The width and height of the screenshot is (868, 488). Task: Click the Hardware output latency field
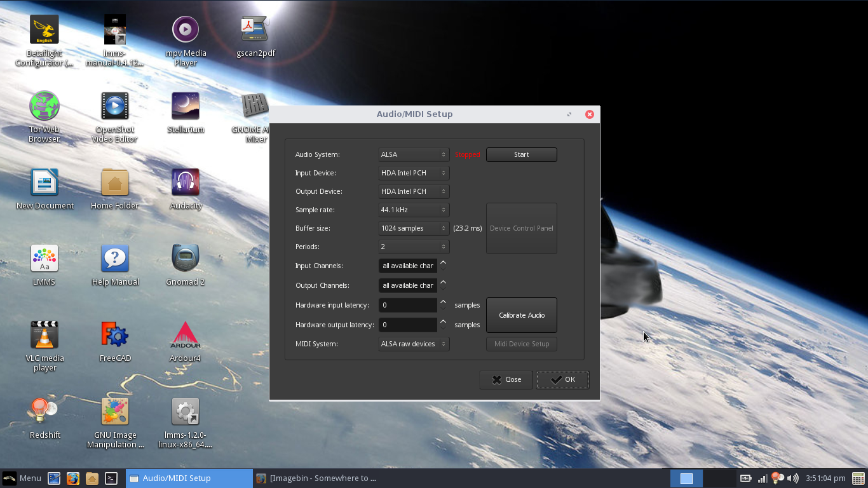408,325
